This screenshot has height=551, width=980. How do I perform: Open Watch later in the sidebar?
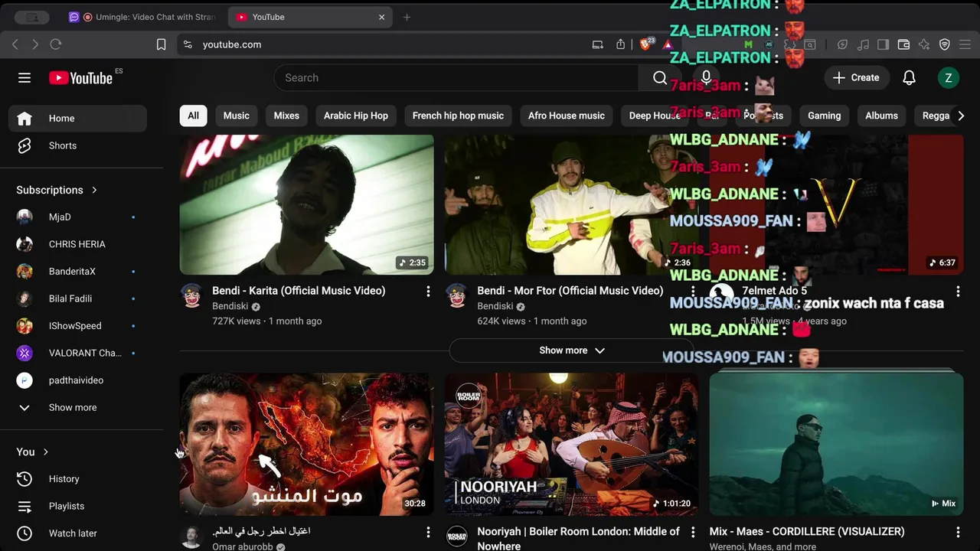pos(77,533)
